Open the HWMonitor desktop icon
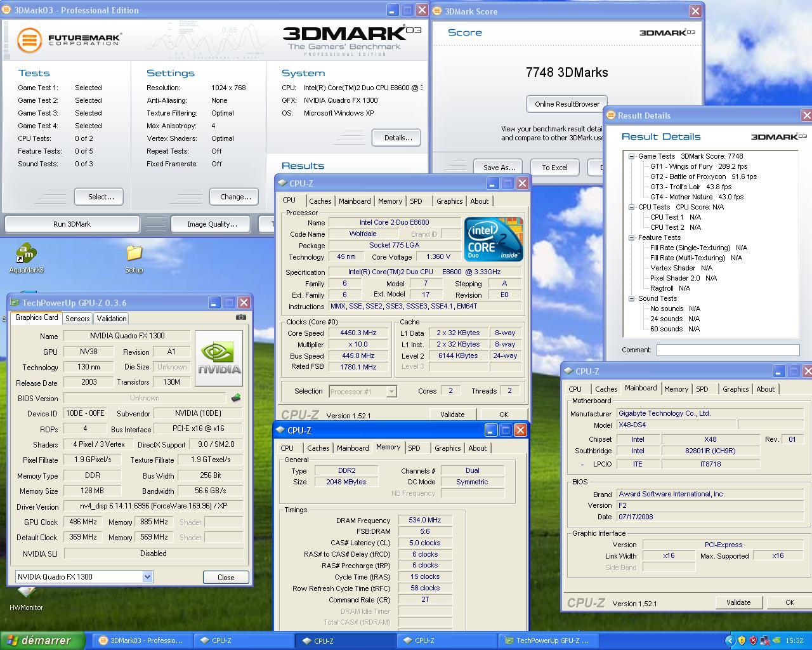This screenshot has width=812, height=650. pyautogui.click(x=26, y=599)
